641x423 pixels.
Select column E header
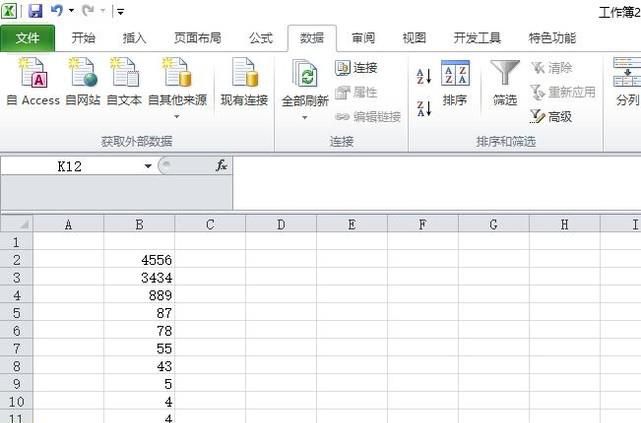[352, 224]
